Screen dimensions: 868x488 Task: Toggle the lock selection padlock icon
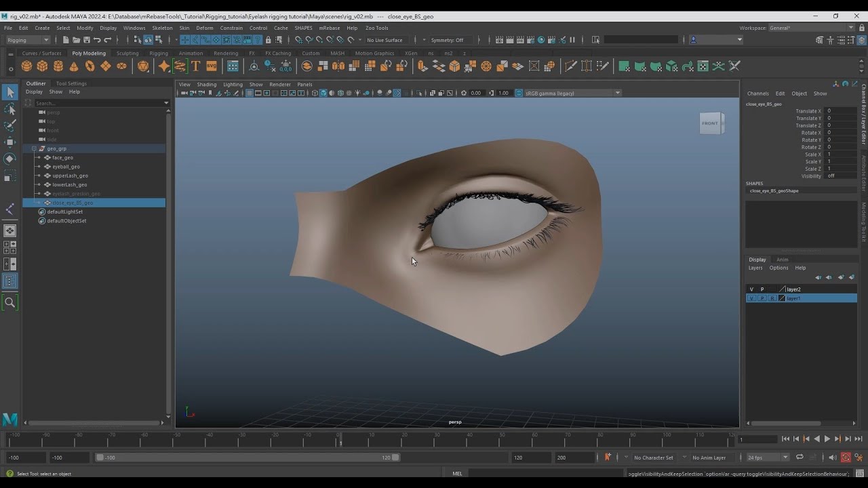point(268,40)
